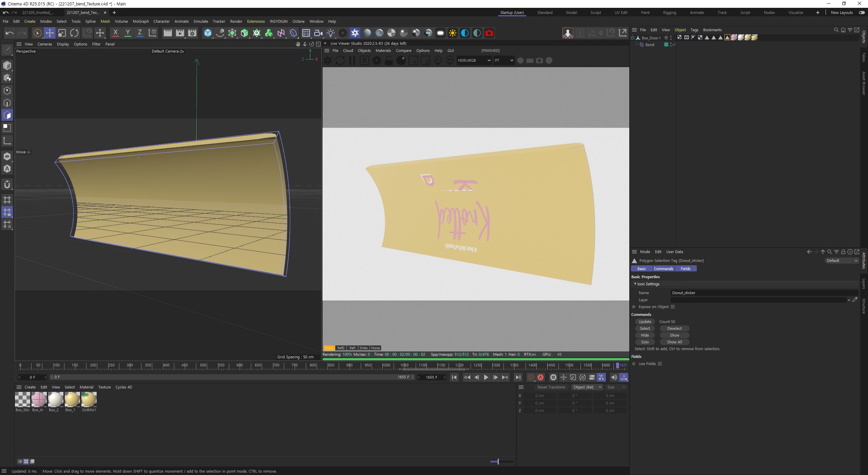
Task: Click the Enable Snap magnet icon
Action: [7, 185]
